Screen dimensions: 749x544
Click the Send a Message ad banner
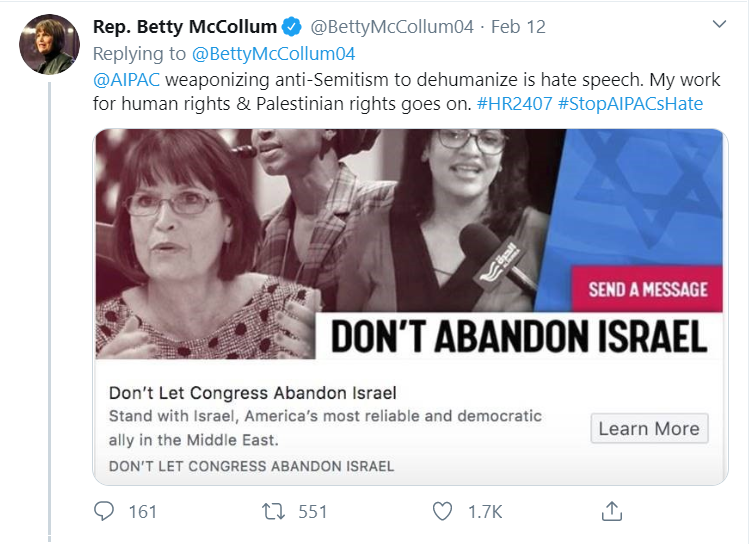[647, 289]
